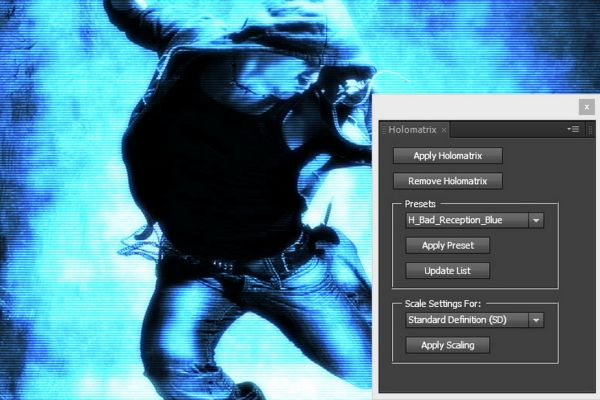Click the Apply Holomatrix button
This screenshot has width=600, height=400.
pyautogui.click(x=448, y=156)
